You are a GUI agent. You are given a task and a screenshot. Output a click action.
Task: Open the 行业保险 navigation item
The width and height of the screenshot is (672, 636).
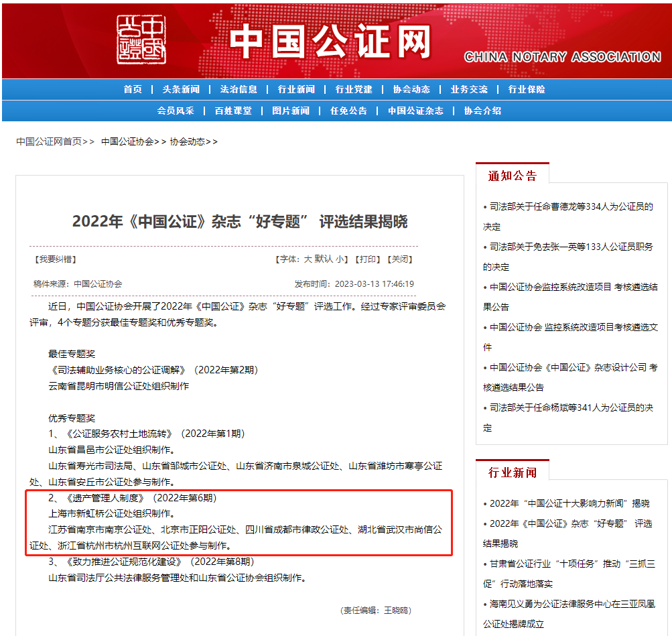tap(527, 89)
